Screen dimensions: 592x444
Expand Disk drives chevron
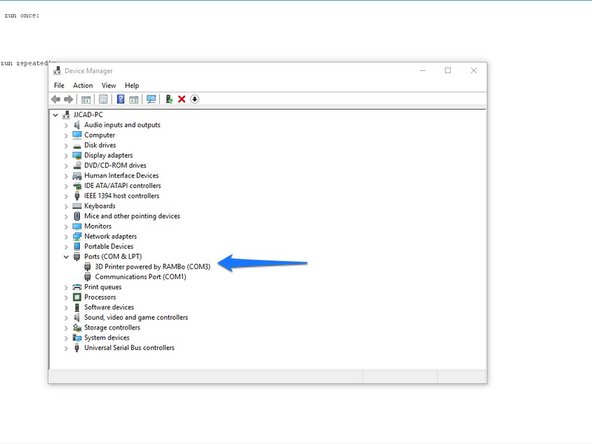click(66, 145)
